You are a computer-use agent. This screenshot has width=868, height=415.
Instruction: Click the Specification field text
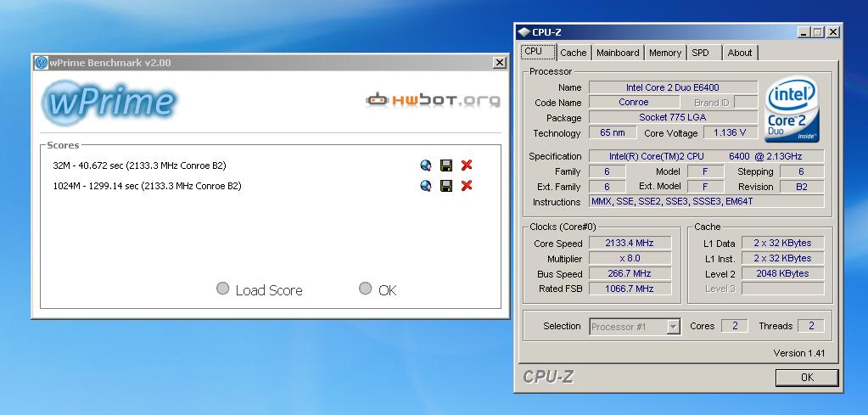[x=706, y=156]
